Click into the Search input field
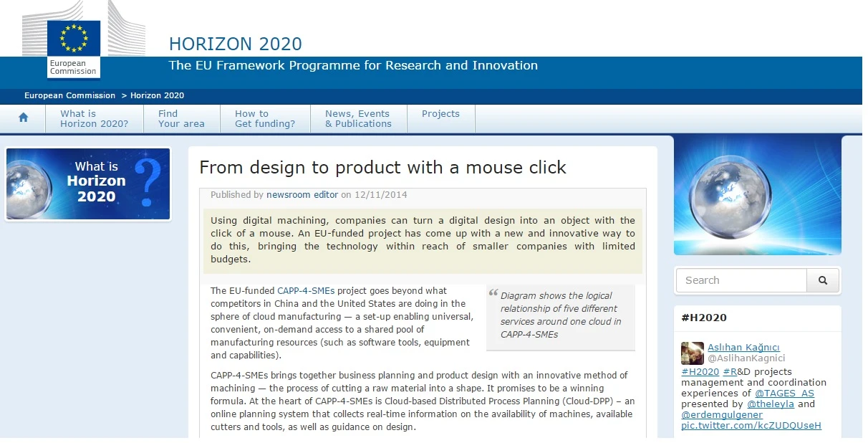Screen dimensions: 868x443 741,280
